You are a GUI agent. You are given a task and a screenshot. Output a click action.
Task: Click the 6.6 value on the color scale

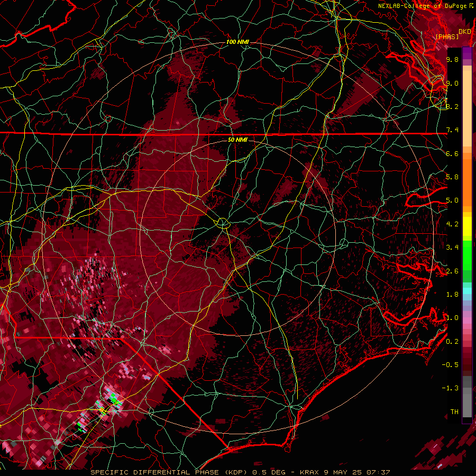(452, 153)
